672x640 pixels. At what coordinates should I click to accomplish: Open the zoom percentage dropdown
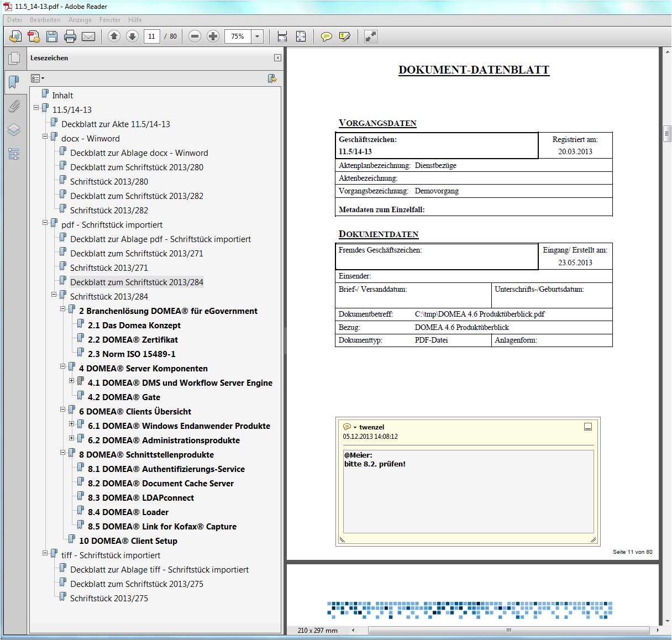click(257, 36)
